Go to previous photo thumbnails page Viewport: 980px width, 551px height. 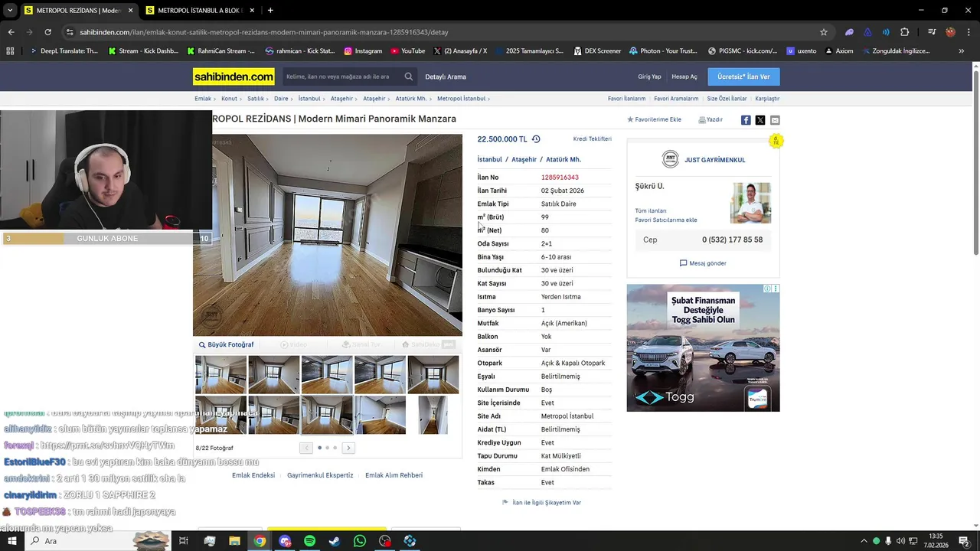click(306, 448)
